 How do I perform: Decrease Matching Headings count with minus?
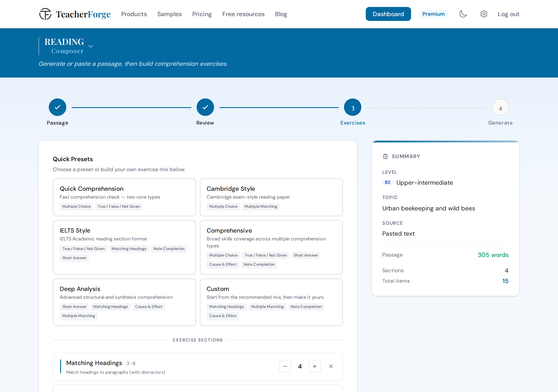[285, 366]
